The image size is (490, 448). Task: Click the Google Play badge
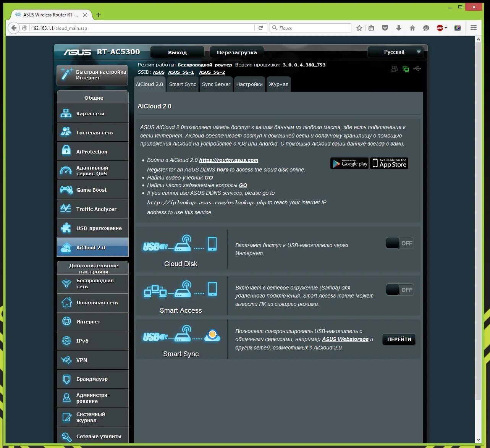349,163
